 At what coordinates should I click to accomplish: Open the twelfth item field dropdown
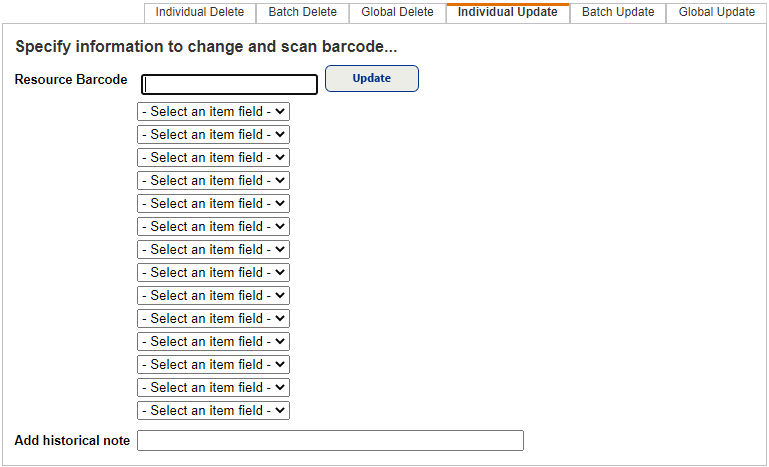pyautogui.click(x=213, y=365)
